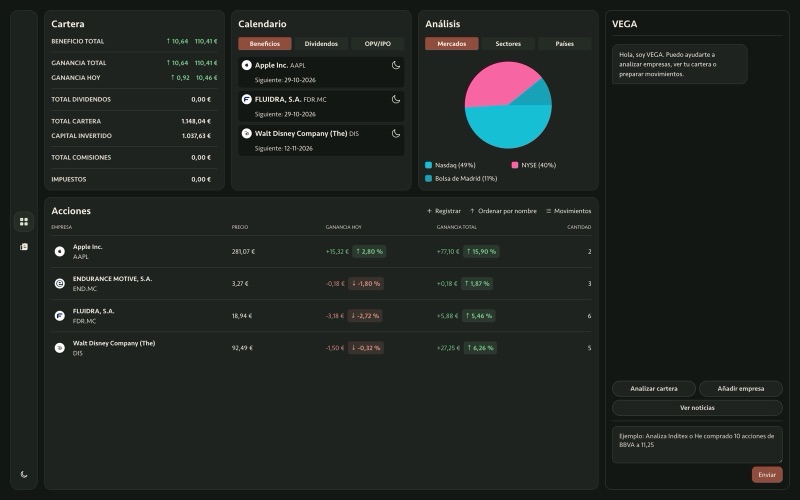800x500 pixels.
Task: Switch to OPV/IPO tab
Action: coord(378,44)
